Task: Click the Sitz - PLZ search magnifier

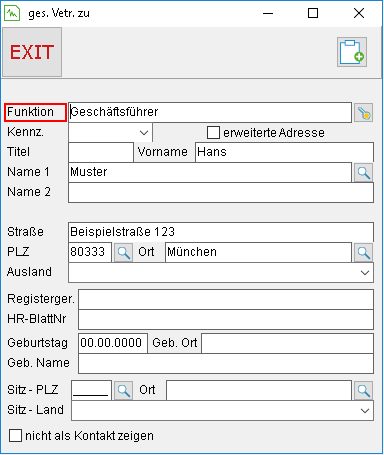Action: 123,390
